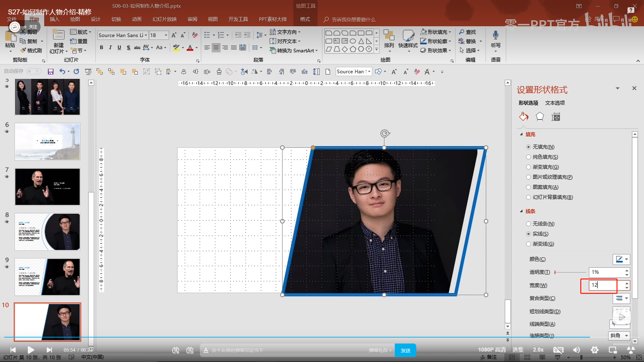Open the Insert (插入) ribbon tab
Viewport: 644px width, 362px height.
pyautogui.click(x=55, y=19)
